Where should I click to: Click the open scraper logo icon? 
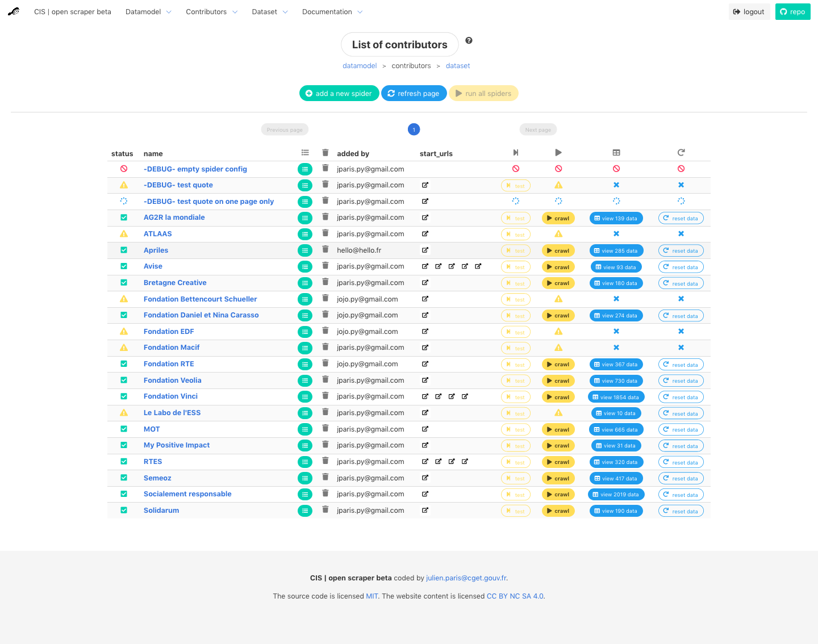point(14,11)
